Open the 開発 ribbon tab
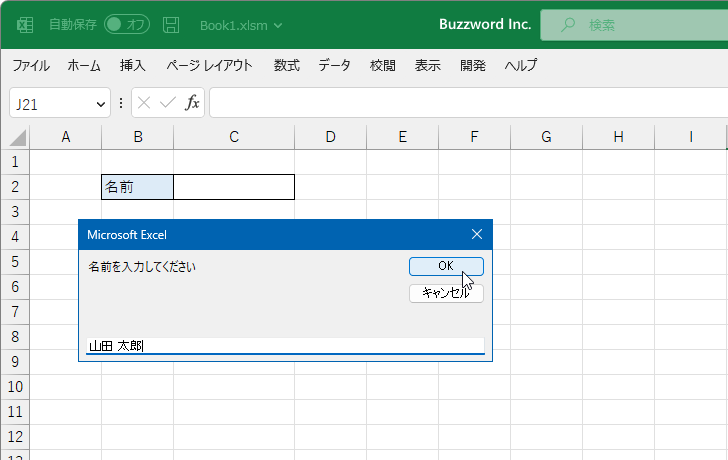 point(473,65)
